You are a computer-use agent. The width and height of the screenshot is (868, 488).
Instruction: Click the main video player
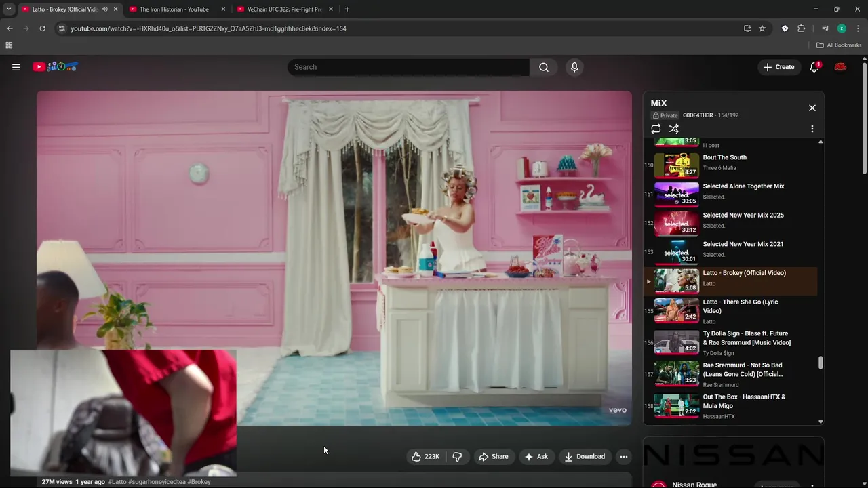[334, 258]
